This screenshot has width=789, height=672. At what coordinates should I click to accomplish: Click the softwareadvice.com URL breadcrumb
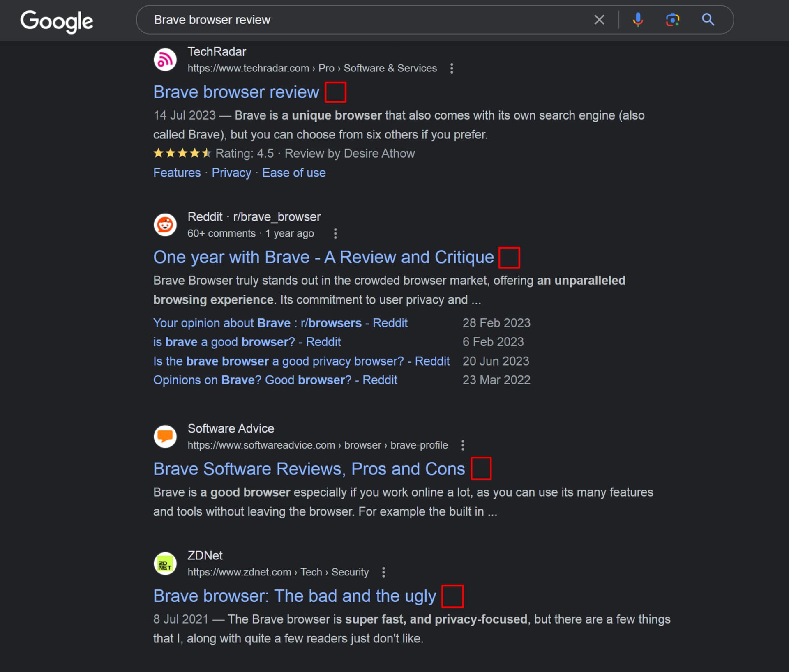coord(318,445)
